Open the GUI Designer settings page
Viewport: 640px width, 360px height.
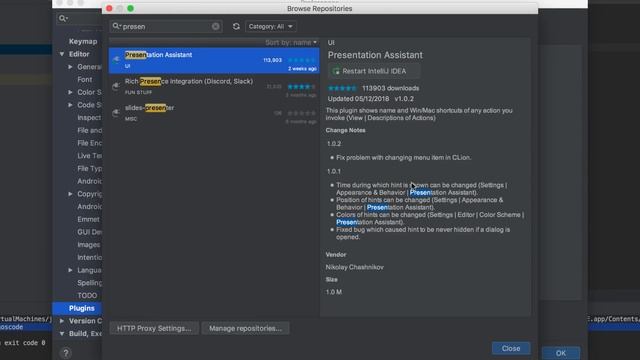89,232
